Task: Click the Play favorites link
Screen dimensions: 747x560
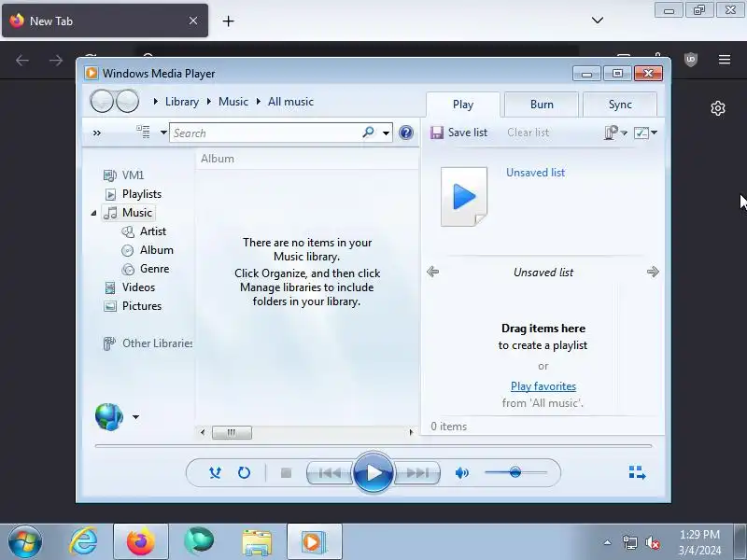Action: click(543, 386)
